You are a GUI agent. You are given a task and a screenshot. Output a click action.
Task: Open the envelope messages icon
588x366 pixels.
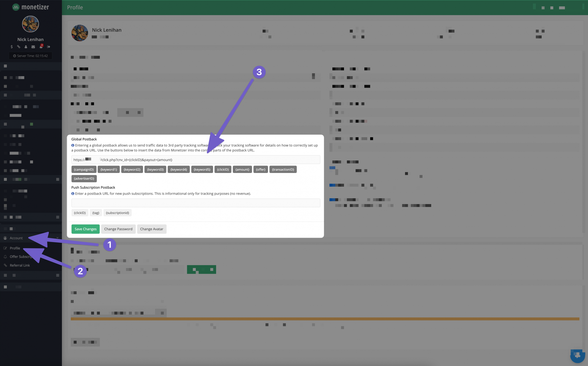33,47
